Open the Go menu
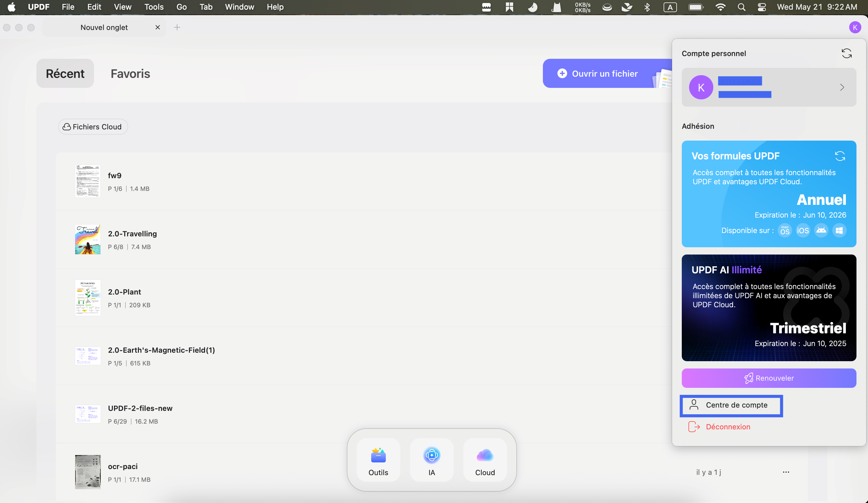Image resolution: width=868 pixels, height=503 pixels. pos(182,7)
